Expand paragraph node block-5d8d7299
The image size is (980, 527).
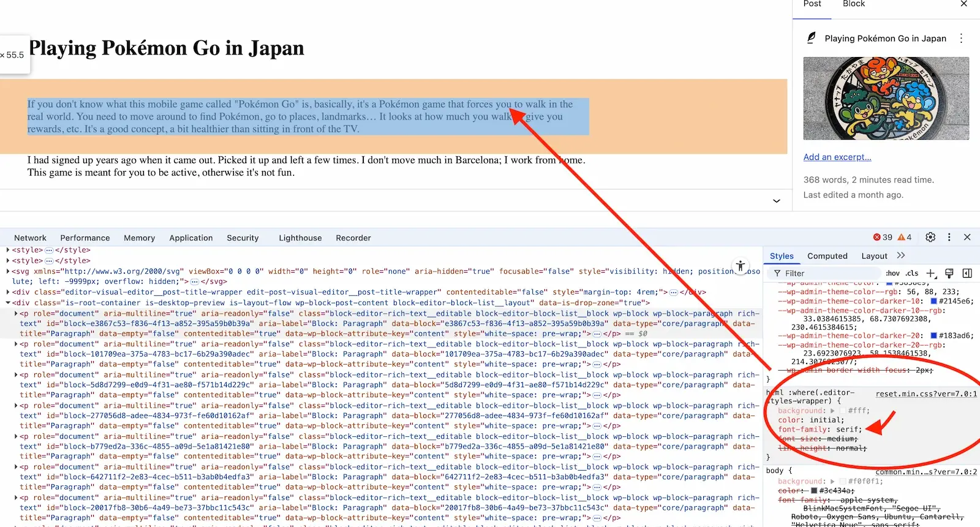point(16,374)
